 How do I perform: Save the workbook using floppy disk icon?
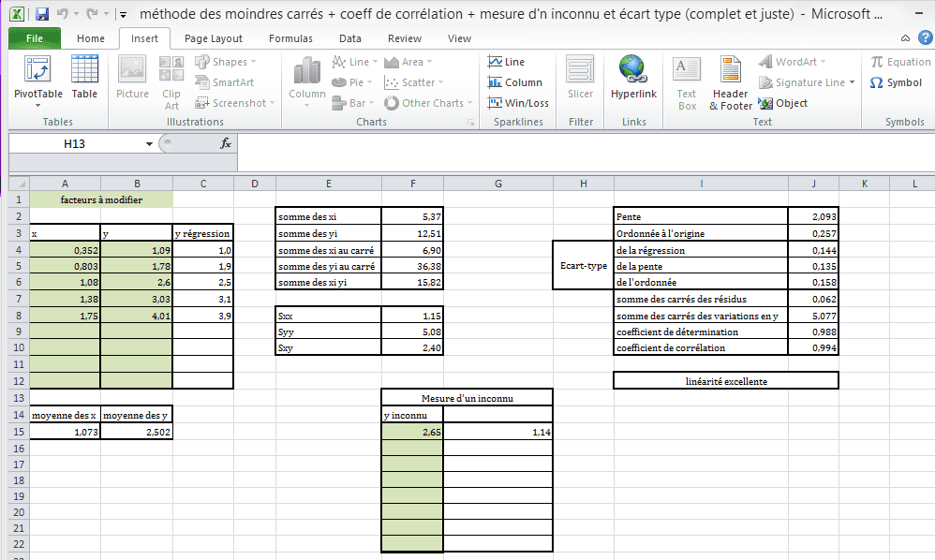(x=42, y=14)
